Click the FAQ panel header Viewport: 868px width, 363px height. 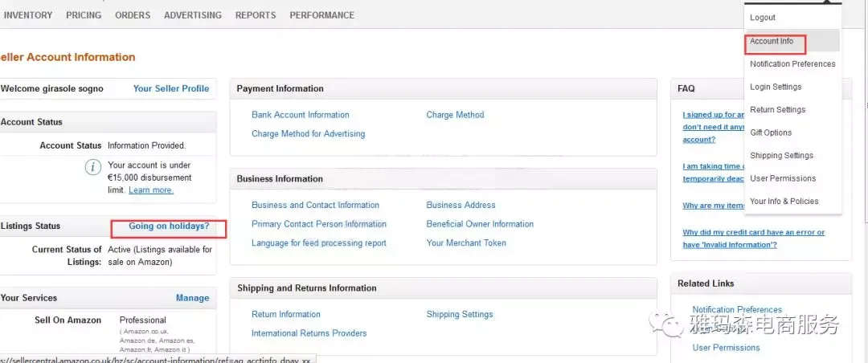tap(686, 88)
